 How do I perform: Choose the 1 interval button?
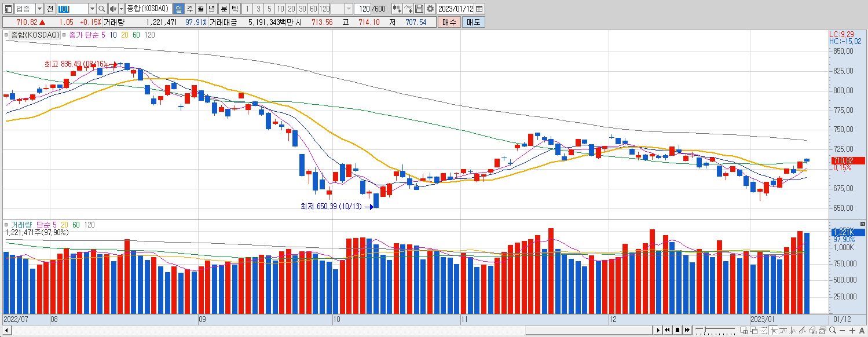[247, 9]
